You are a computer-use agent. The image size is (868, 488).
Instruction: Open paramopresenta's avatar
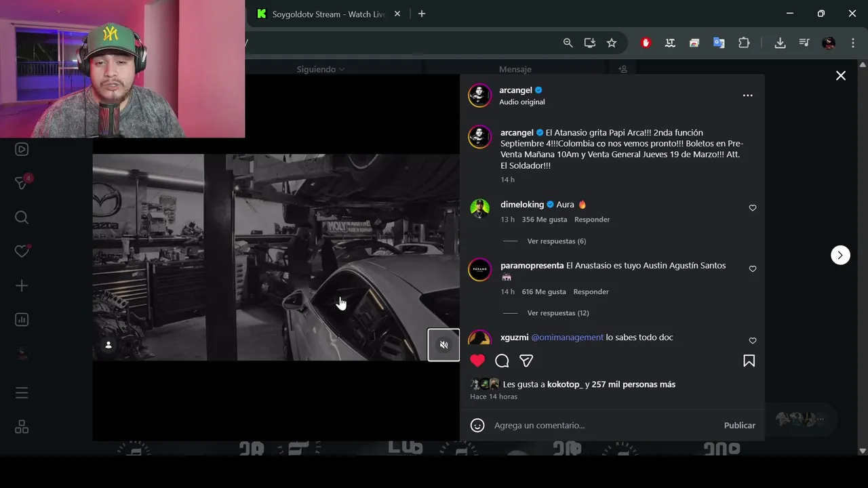[x=479, y=270]
